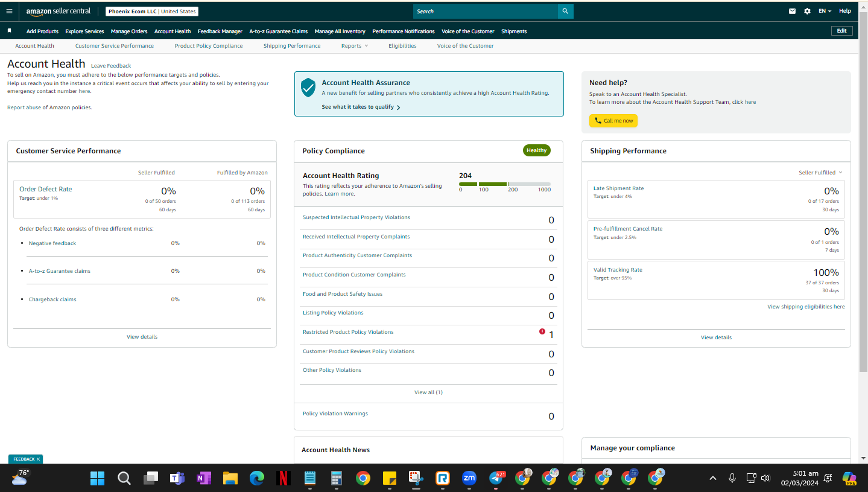Open Telegram from the taskbar
The width and height of the screenshot is (868, 492).
(496, 479)
